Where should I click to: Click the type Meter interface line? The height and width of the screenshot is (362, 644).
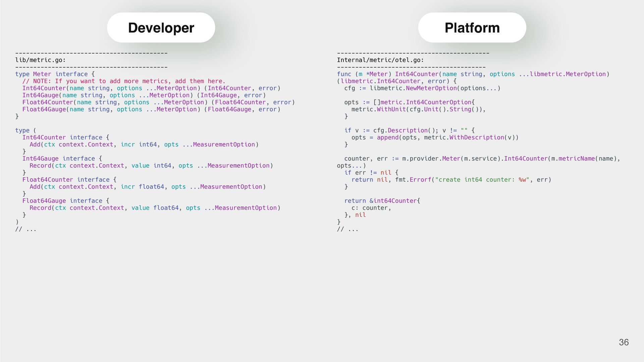click(55, 74)
